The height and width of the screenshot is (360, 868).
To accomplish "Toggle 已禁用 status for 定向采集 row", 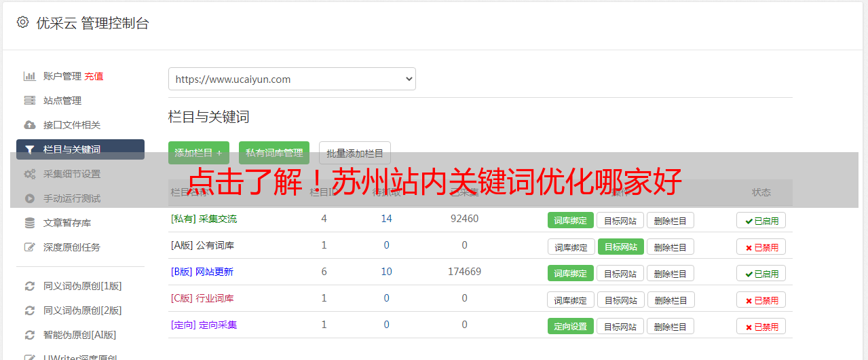I will click(x=761, y=326).
